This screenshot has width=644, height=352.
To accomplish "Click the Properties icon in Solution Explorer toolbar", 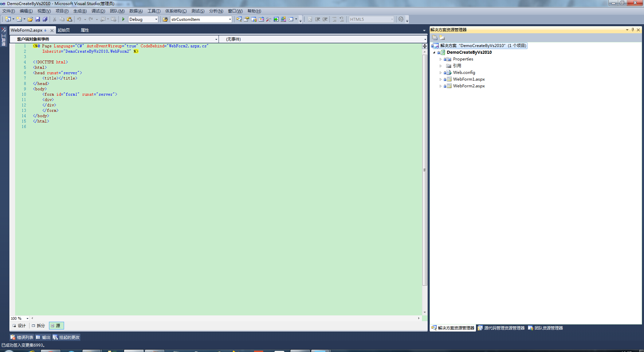I will [x=435, y=38].
